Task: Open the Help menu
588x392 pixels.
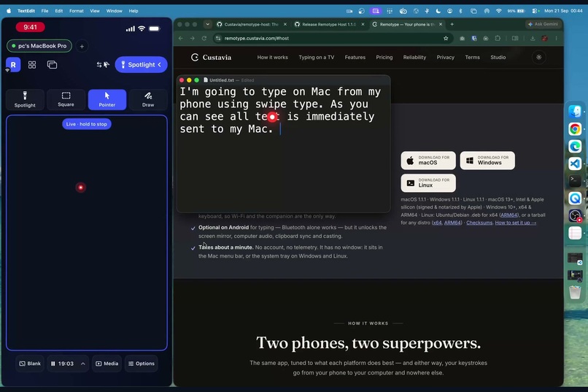Action: 134,11
